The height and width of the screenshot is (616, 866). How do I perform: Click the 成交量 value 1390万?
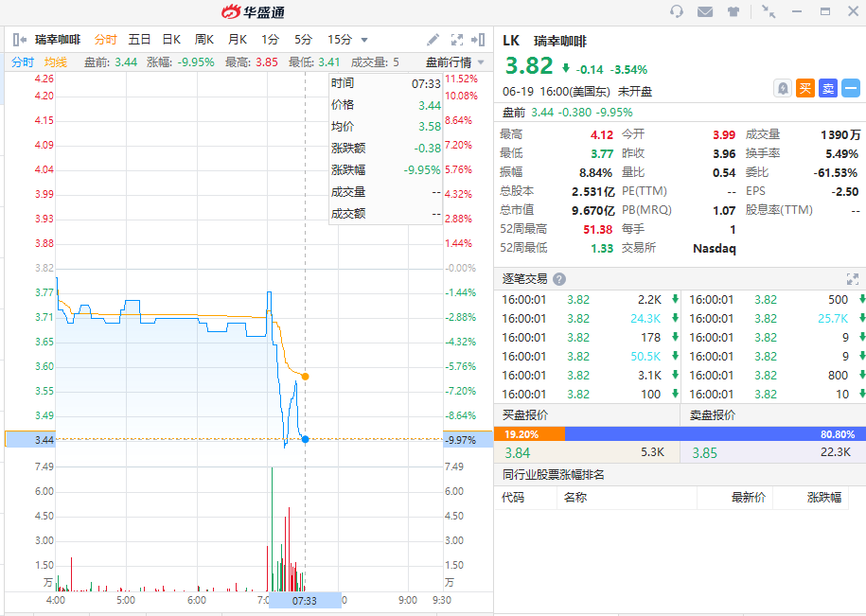tap(840, 134)
